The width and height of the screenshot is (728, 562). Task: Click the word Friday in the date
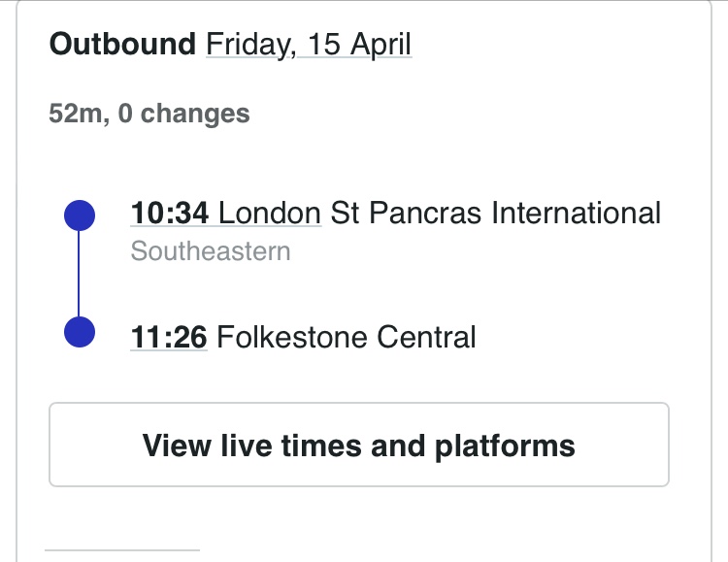[x=247, y=45]
